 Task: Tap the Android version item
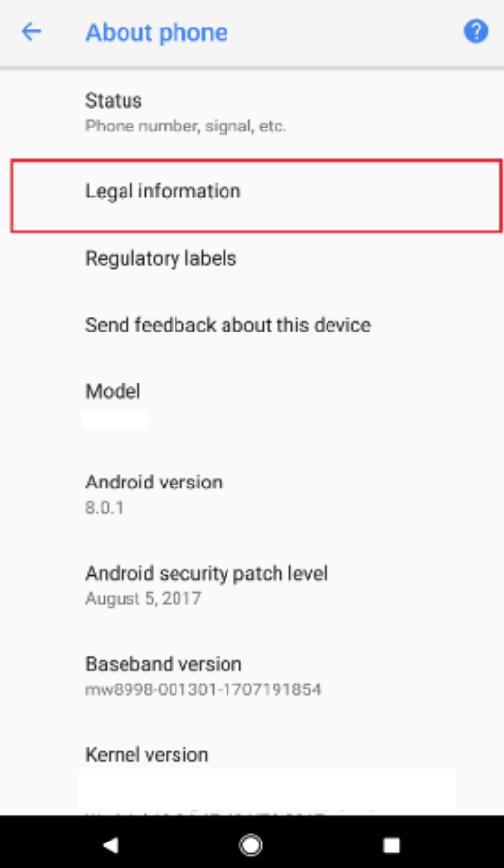pos(252,493)
